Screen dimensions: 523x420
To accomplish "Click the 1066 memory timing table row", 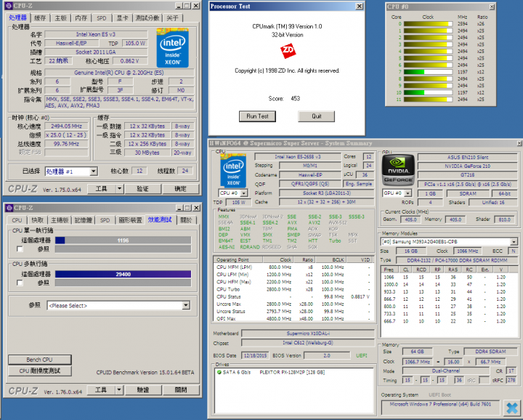I will [x=449, y=278].
